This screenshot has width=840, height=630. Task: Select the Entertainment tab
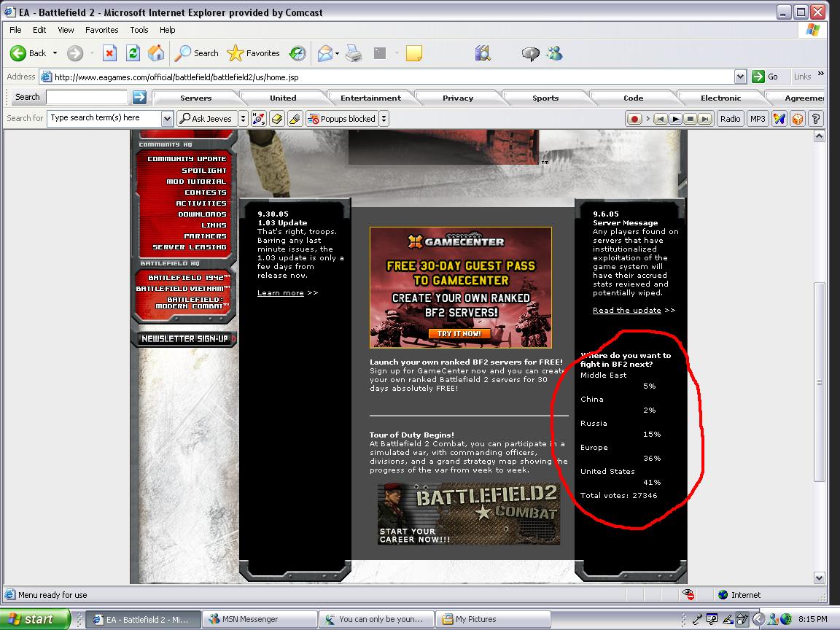tap(370, 98)
